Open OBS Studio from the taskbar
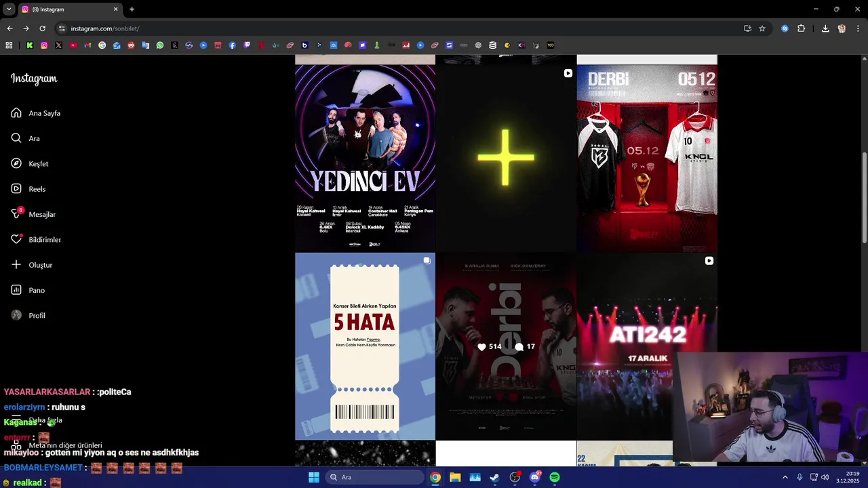Image resolution: width=868 pixels, height=488 pixels. coord(515,477)
